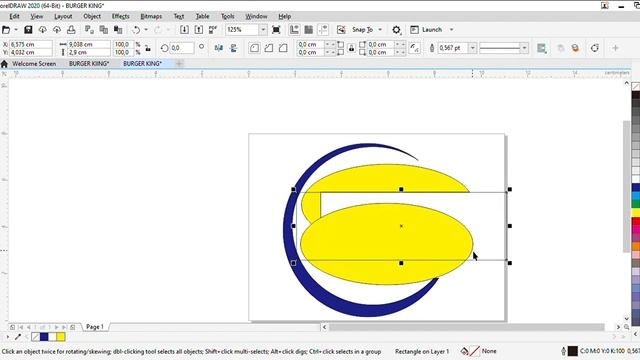Screen dimensions: 640x360
Task: Toggle the show guidelines button
Action: coord(323,30)
